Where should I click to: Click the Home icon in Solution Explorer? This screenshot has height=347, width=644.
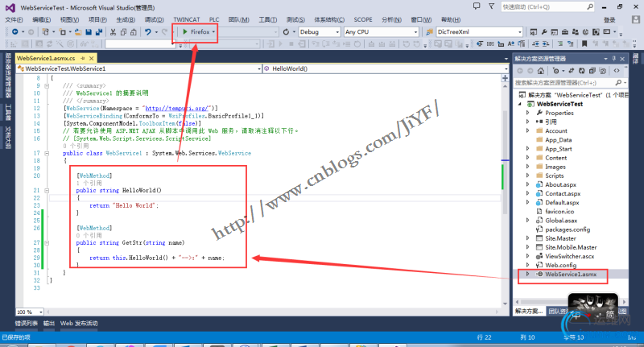click(541, 71)
